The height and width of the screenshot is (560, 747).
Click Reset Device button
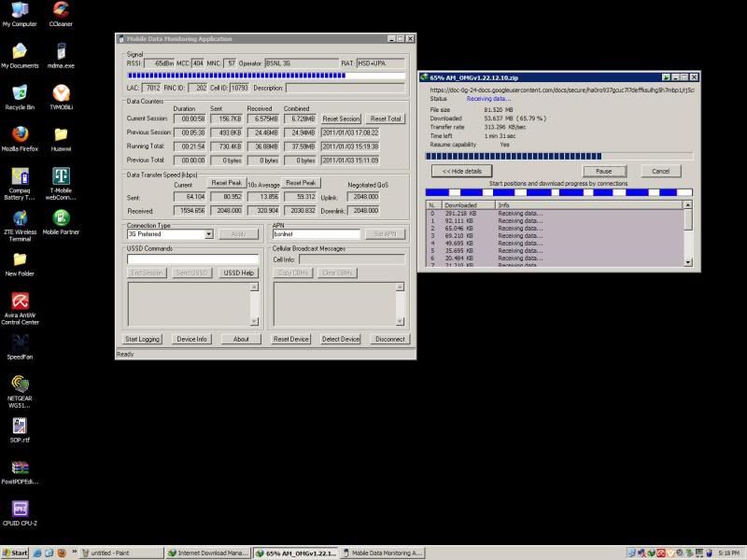[291, 339]
